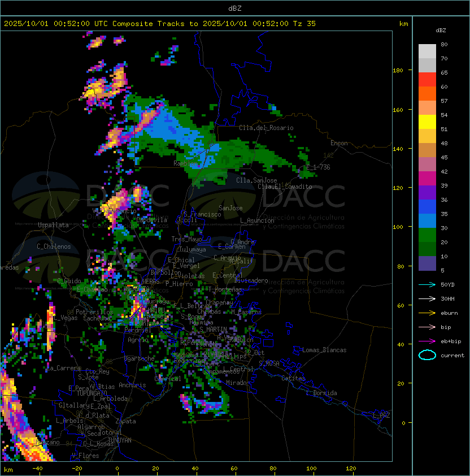
Task: Click the pink bip arrow in legend
Action: click(427, 327)
